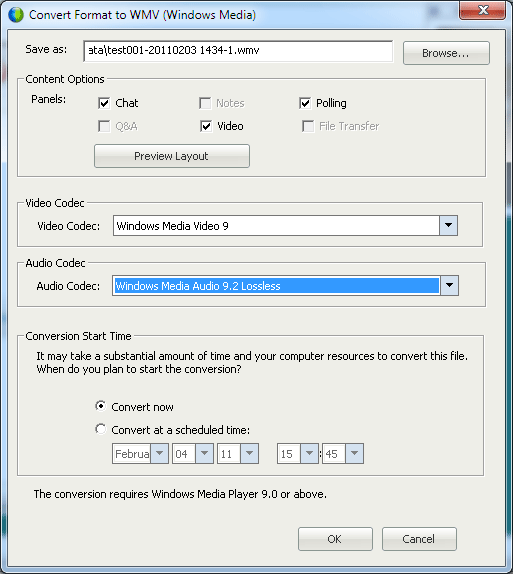Confirm conversion with the OK button
The height and width of the screenshot is (574, 513).
(x=335, y=539)
